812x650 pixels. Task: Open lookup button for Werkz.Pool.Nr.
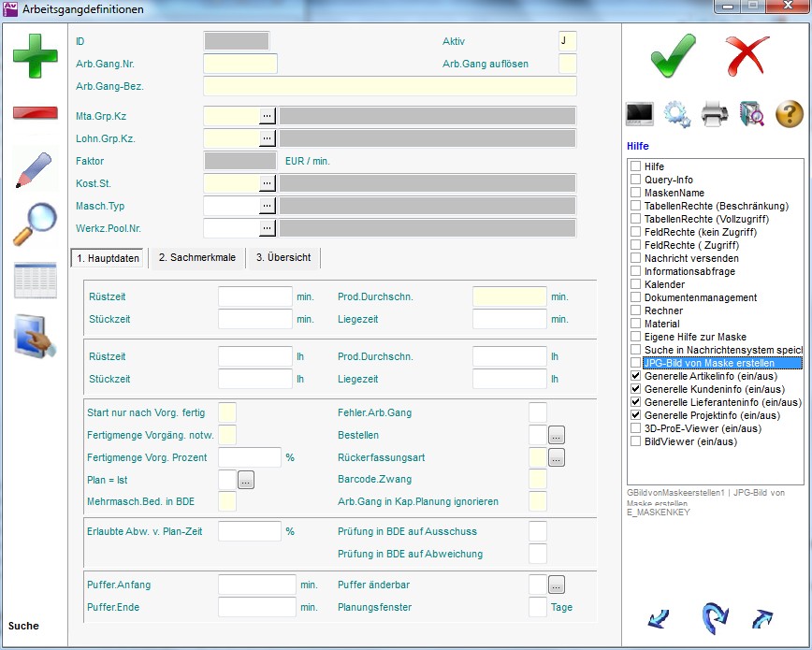268,227
